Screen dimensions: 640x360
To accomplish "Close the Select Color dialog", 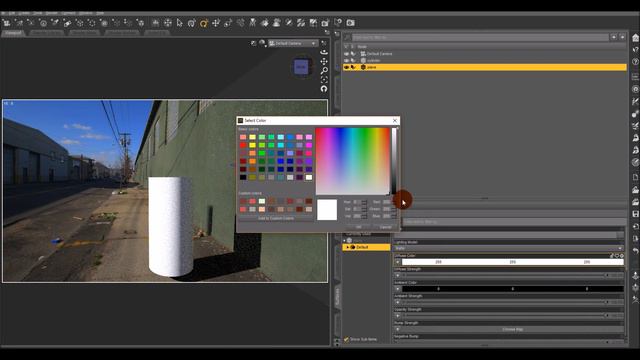I will [x=395, y=120].
